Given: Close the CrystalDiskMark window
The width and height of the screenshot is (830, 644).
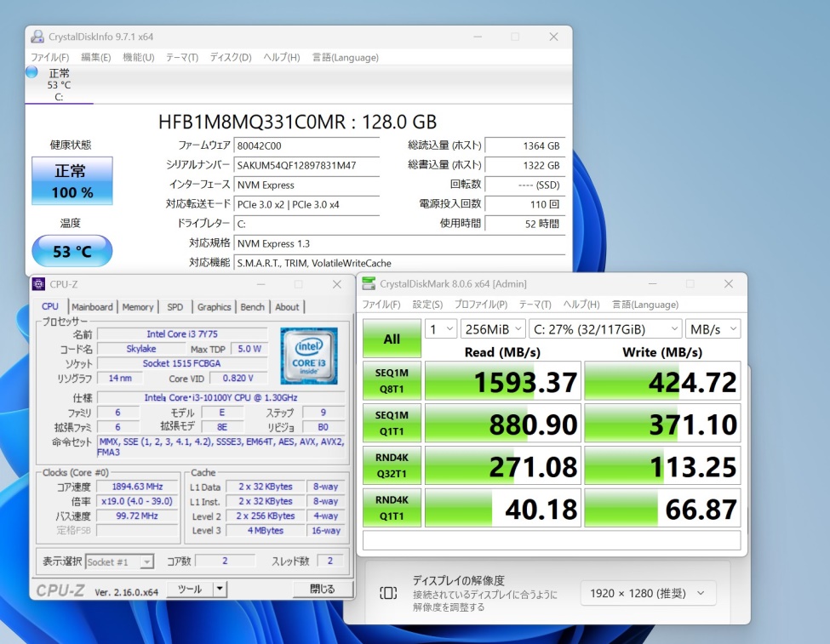Looking at the screenshot, I should click(x=729, y=283).
